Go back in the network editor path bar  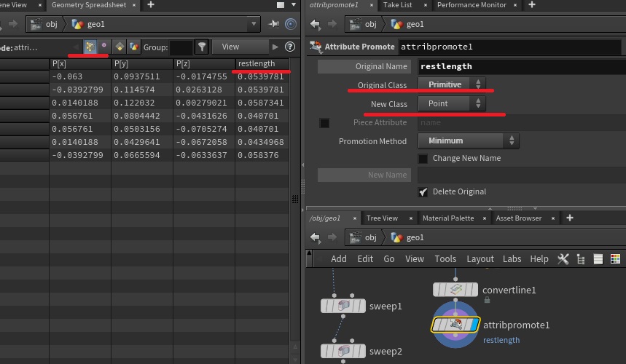315,237
